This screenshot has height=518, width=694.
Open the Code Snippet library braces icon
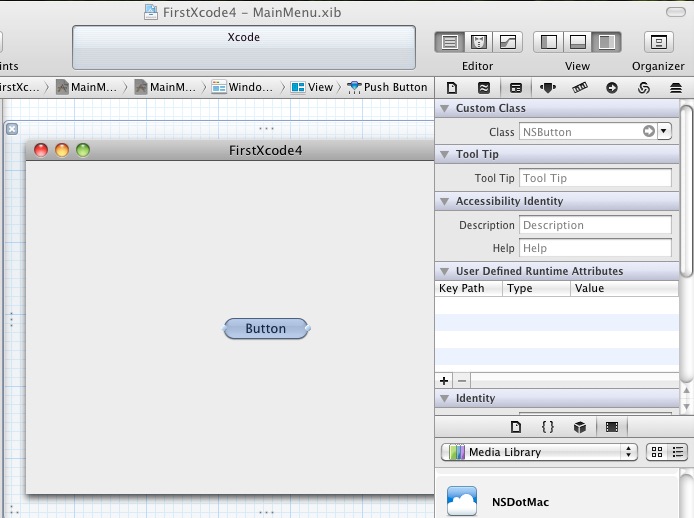548,427
